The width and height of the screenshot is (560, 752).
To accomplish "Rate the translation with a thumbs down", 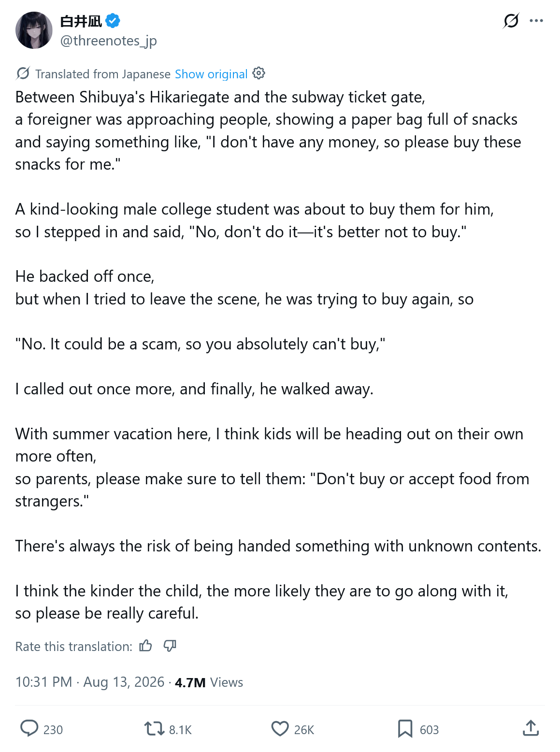I will [170, 646].
